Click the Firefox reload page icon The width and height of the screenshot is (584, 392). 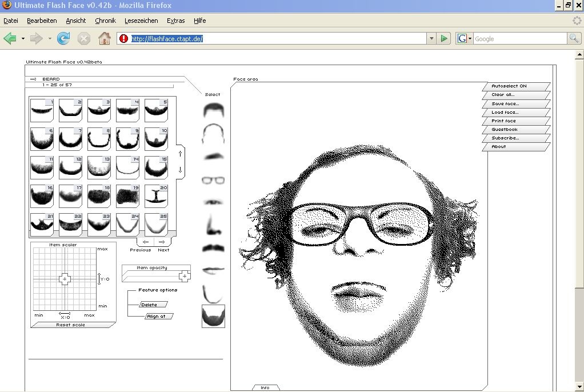(x=63, y=39)
